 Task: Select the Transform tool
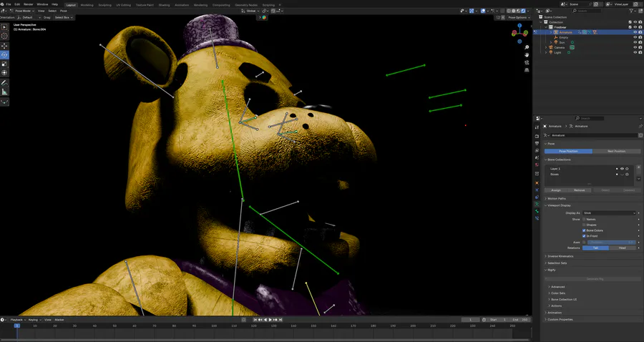click(4, 73)
